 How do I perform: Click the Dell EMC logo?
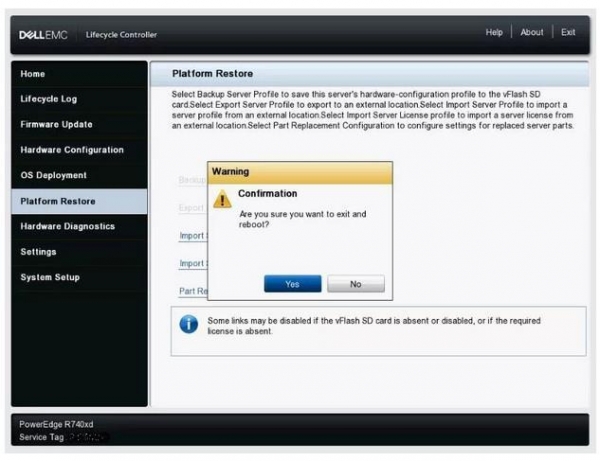pos(43,35)
